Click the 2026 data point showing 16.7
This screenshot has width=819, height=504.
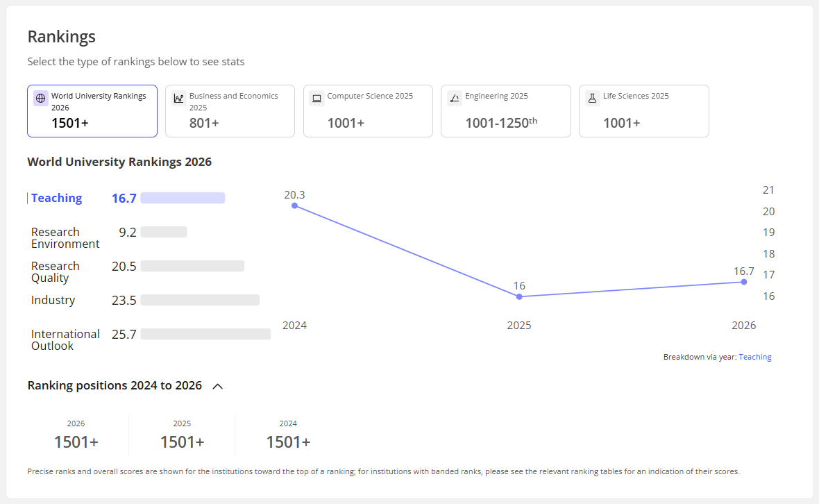[x=743, y=282]
